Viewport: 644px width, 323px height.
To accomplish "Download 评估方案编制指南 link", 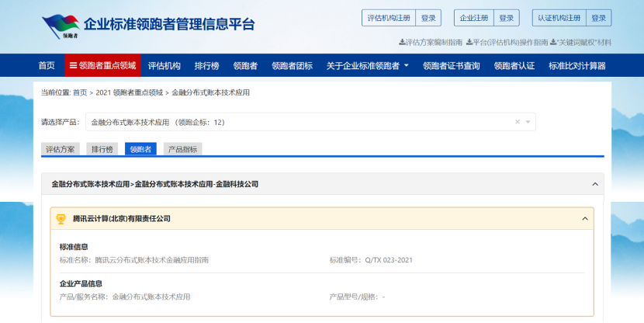I will 431,43.
